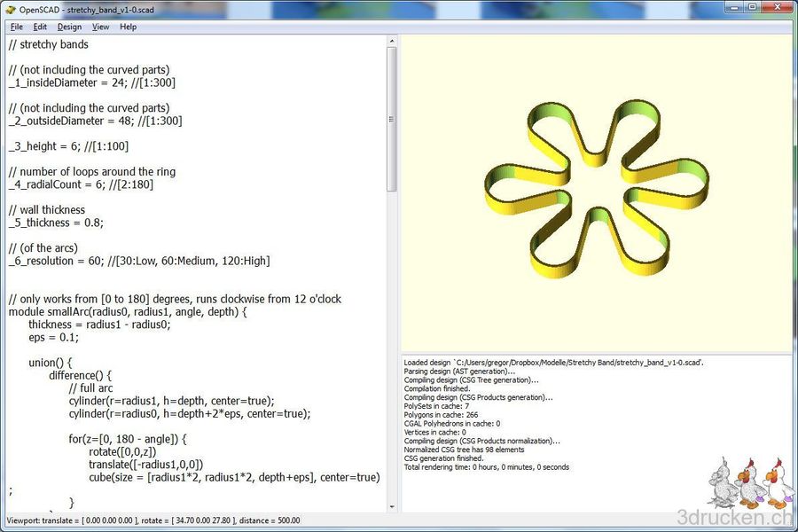Click the 'CSG generation finished.' console line
Screen dimensions: 798x532
(444, 458)
